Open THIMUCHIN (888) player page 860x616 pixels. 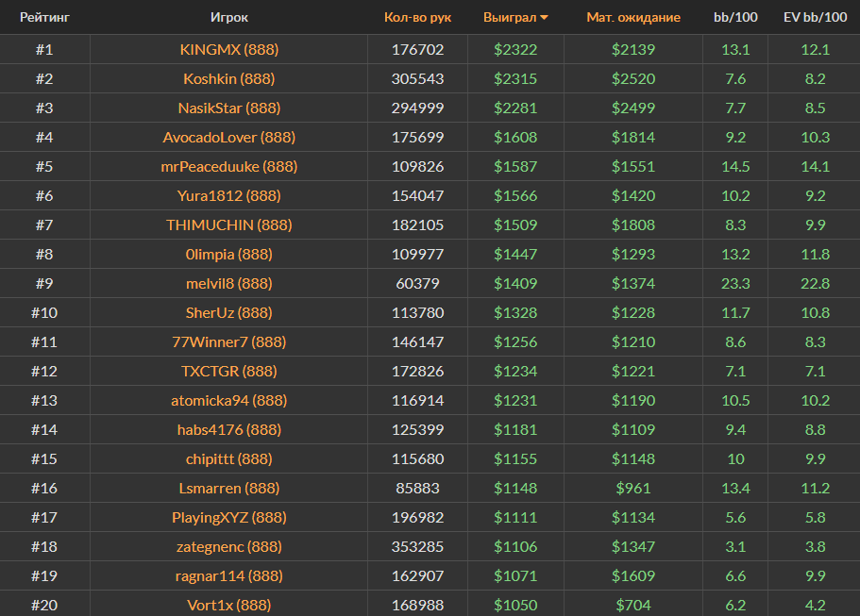click(x=229, y=225)
